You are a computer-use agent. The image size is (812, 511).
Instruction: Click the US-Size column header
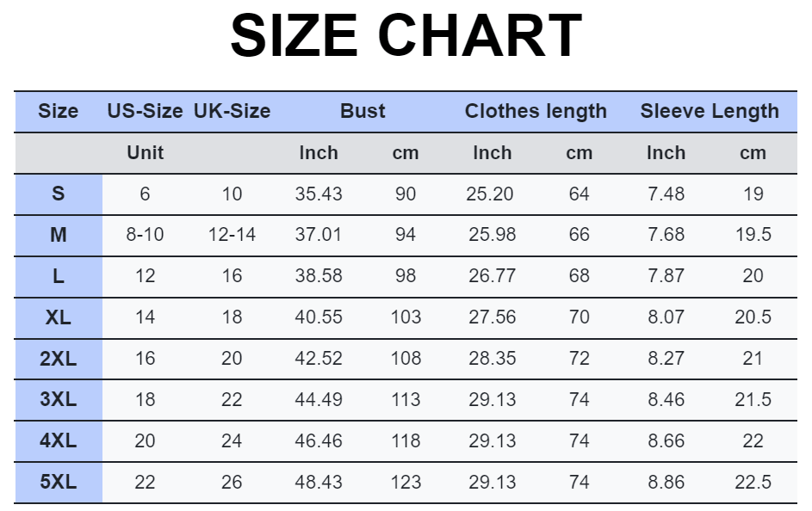(145, 111)
